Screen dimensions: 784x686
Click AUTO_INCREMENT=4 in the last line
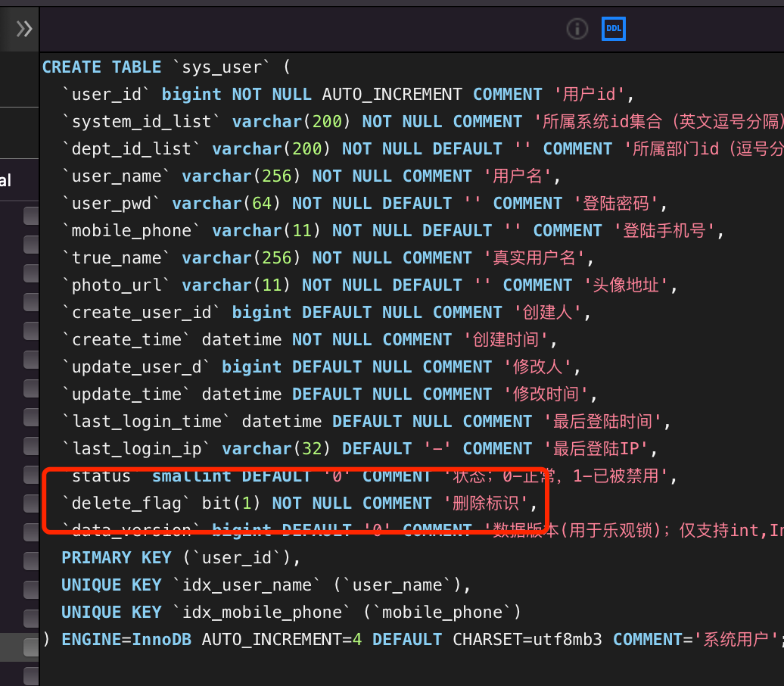click(x=282, y=639)
